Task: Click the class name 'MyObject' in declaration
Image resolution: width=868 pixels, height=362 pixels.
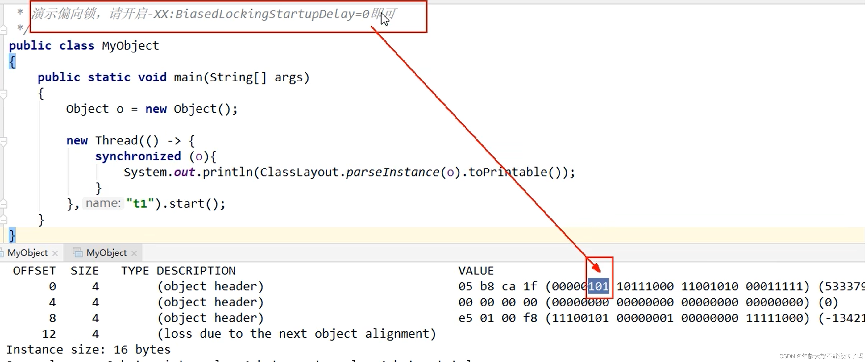Action: (131, 45)
